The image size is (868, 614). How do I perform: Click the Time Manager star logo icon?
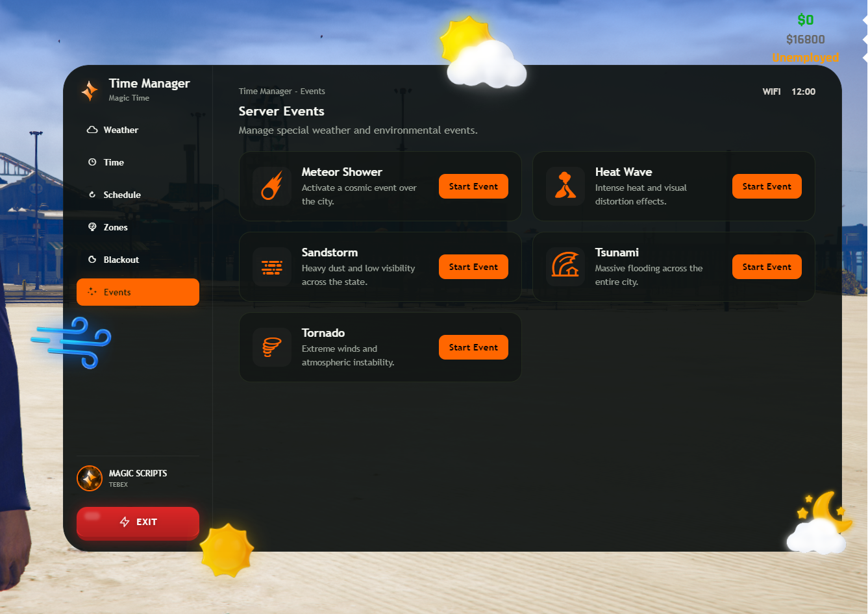click(90, 90)
